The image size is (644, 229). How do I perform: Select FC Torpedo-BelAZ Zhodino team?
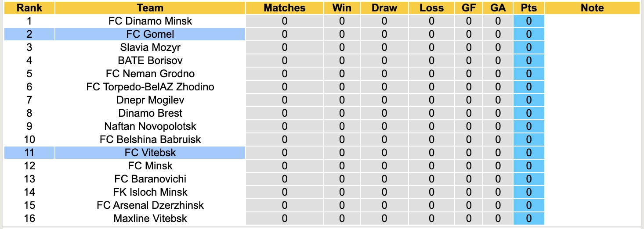click(150, 87)
